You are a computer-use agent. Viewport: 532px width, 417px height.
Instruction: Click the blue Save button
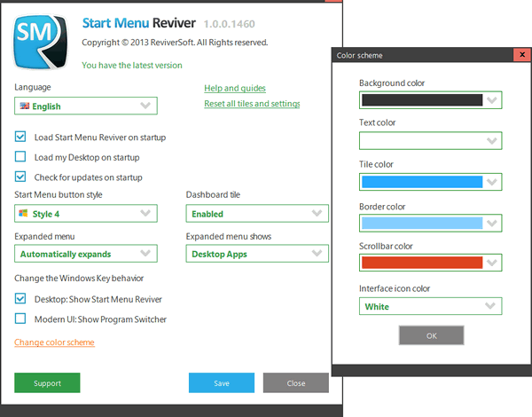(x=222, y=382)
